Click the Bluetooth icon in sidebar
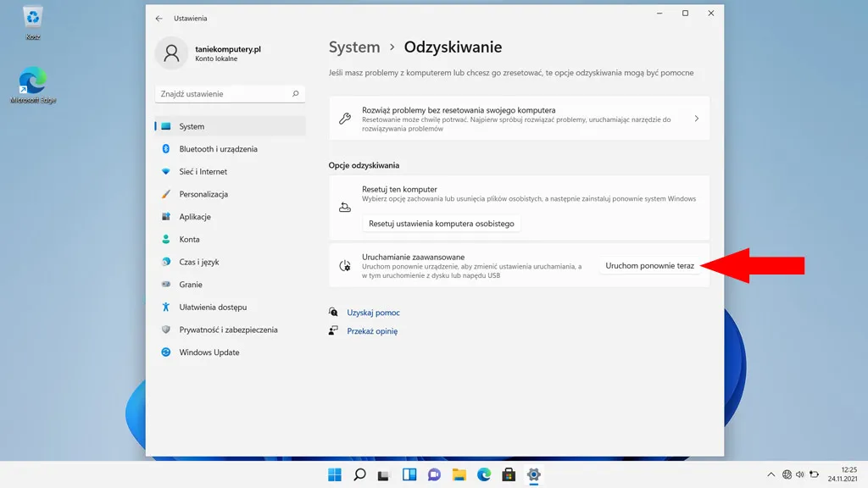Viewport: 868px width, 488px height. pos(165,149)
